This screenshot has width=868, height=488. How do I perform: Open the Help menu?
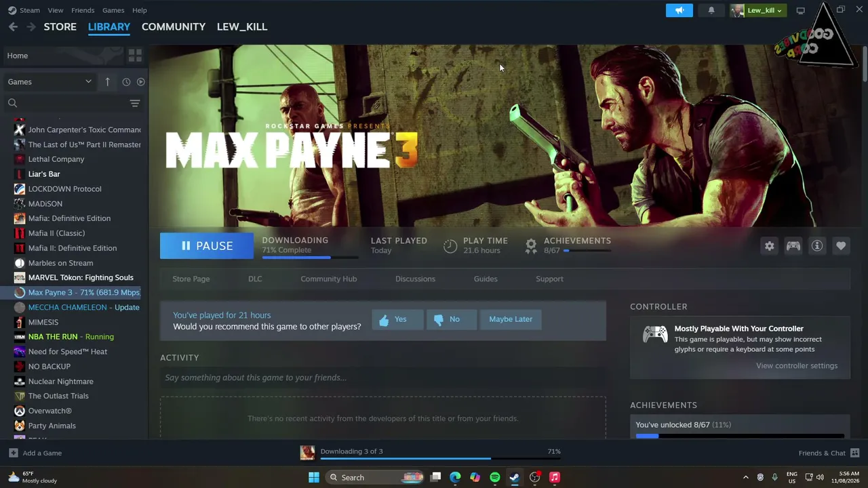point(140,10)
